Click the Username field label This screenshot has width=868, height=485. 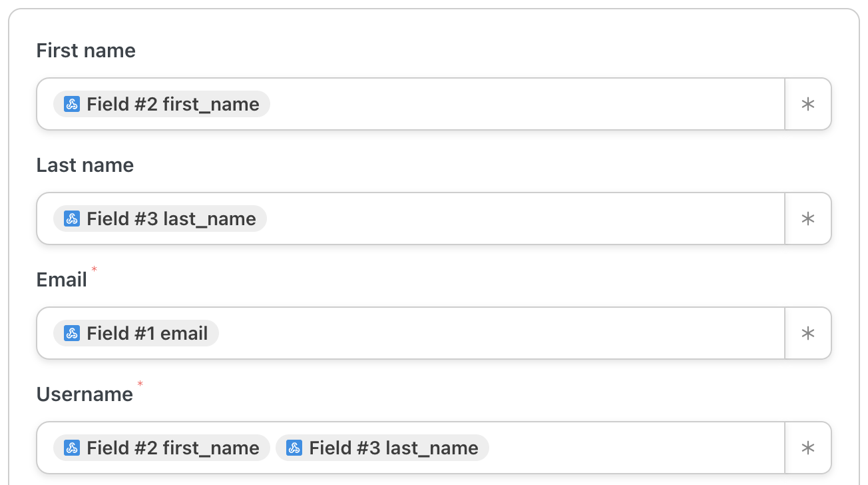[x=85, y=394]
